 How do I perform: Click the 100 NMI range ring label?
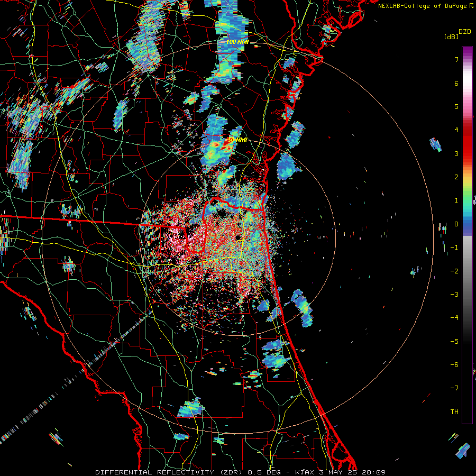pos(237,42)
